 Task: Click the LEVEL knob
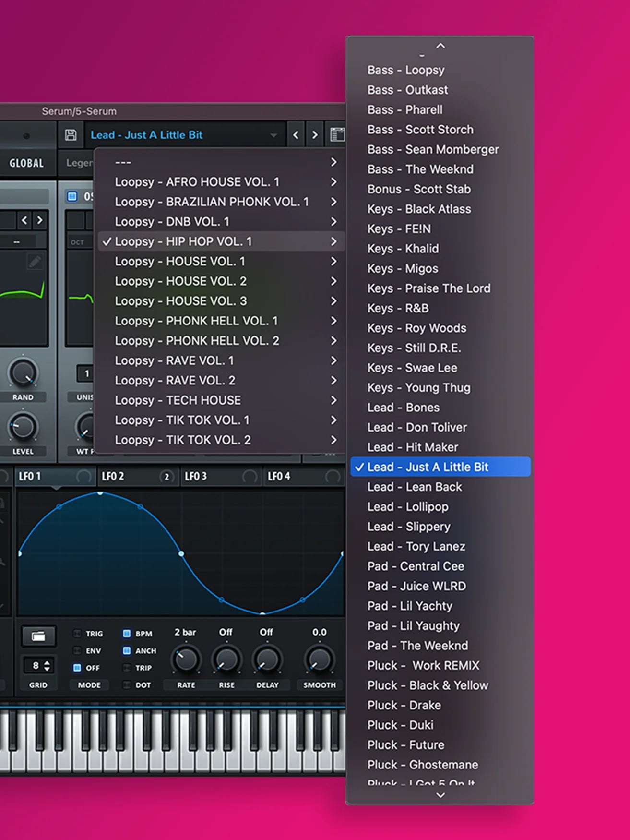click(23, 427)
